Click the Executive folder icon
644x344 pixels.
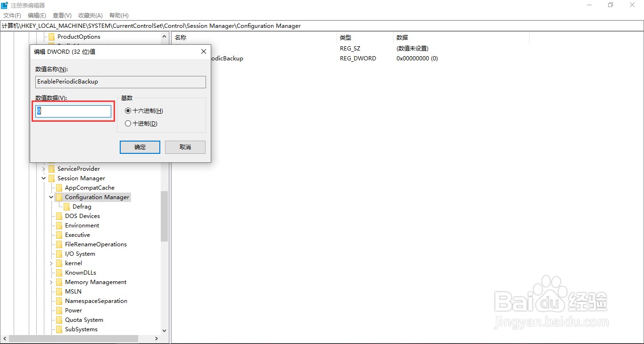(x=59, y=235)
